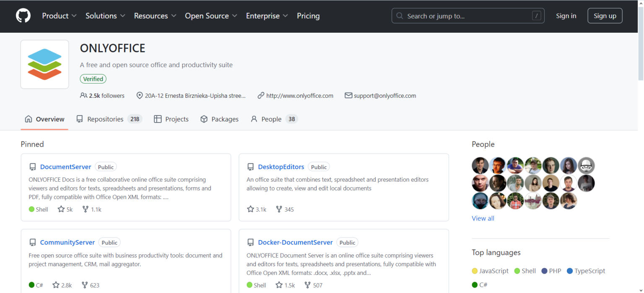Click the repo book icon beside CommunityServer
The image size is (644, 293).
point(33,242)
